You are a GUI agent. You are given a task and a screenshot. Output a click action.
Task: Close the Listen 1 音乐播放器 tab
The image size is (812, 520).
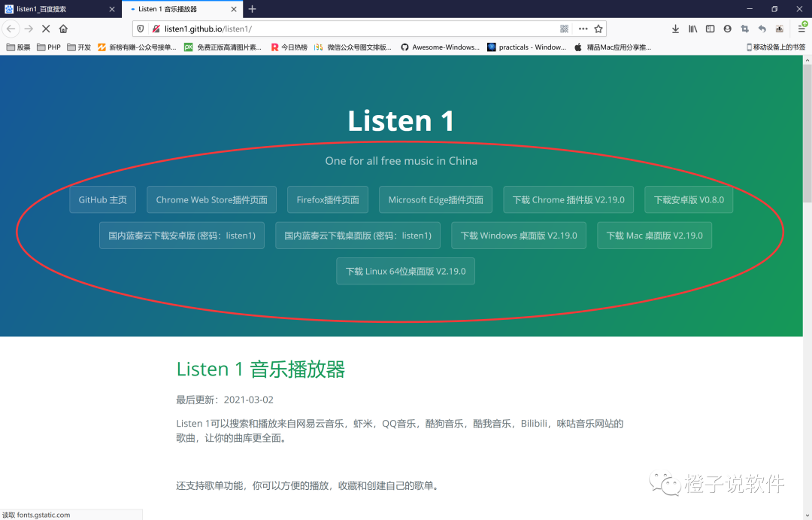234,9
